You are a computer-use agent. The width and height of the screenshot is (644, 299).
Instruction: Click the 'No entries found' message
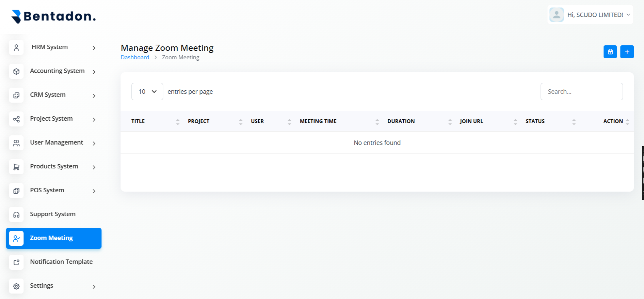pos(377,143)
